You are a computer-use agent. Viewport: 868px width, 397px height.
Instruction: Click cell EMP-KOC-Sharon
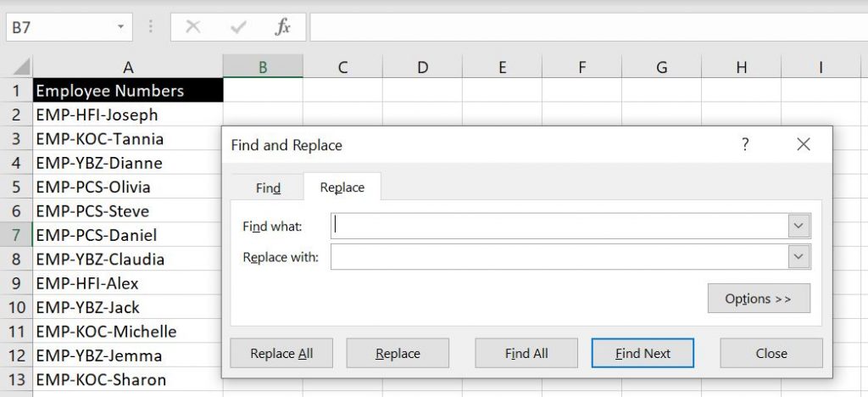[128, 380]
